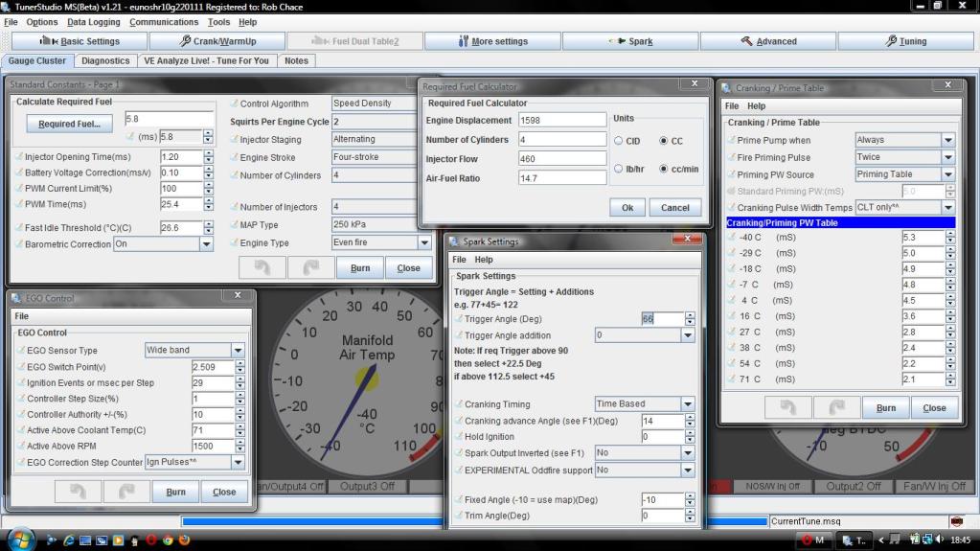This screenshot has height=551, width=980.
Task: Click the Windows Start orb
Action: coord(20,539)
